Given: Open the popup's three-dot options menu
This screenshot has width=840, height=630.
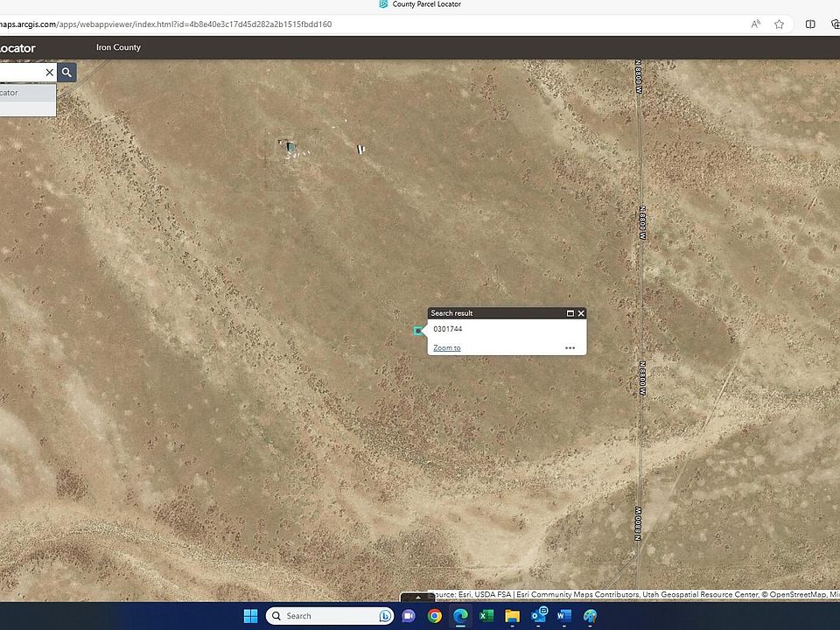Looking at the screenshot, I should tap(570, 348).
